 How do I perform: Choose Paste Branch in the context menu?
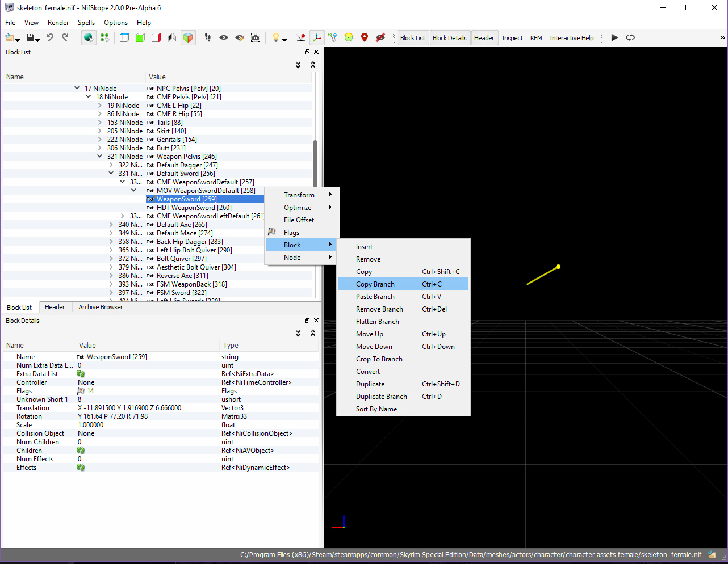(403, 297)
